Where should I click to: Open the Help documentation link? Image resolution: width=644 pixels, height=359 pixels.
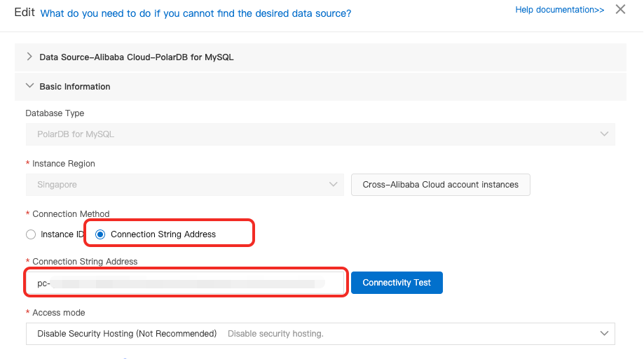pyautogui.click(x=559, y=10)
